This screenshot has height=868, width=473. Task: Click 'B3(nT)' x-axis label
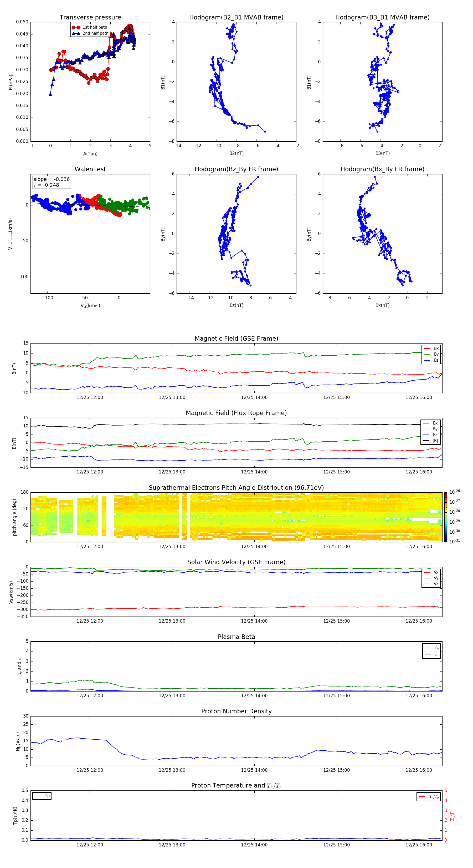pyautogui.click(x=382, y=153)
